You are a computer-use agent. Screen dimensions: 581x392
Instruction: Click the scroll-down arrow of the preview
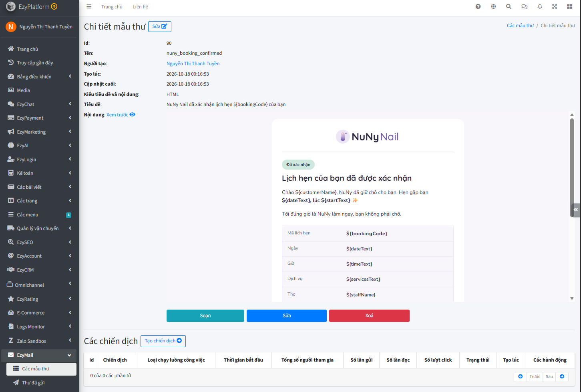572,298
